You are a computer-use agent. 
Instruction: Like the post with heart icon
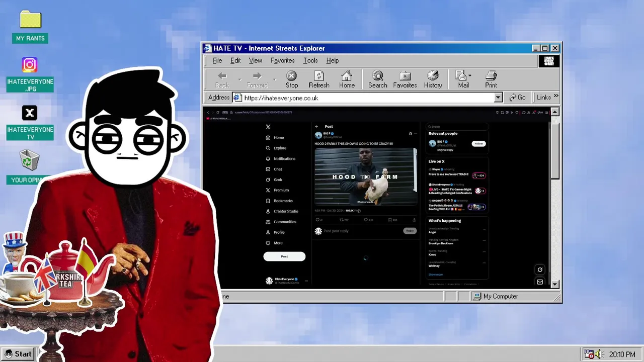point(366,220)
